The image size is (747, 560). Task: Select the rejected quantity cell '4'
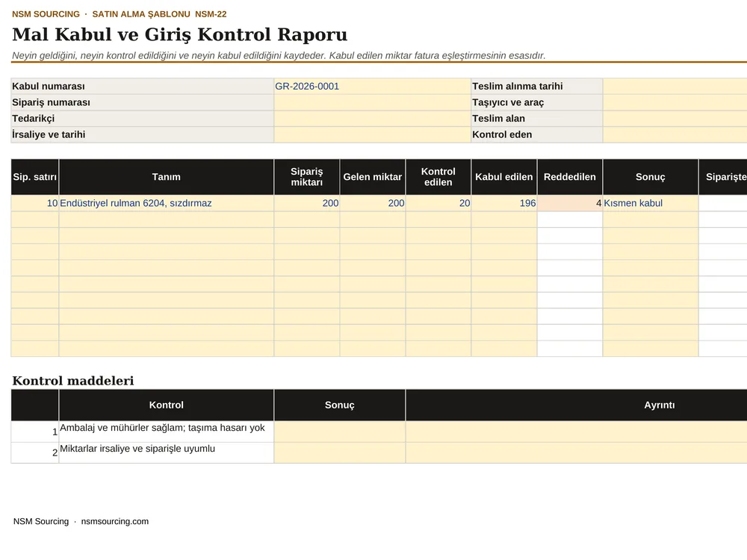tap(570, 203)
